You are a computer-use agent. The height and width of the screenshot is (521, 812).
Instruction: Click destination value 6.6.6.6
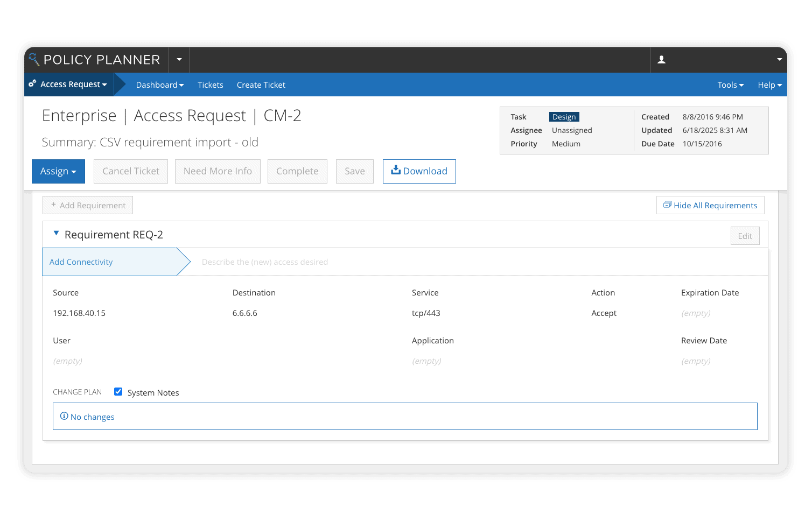click(x=245, y=313)
